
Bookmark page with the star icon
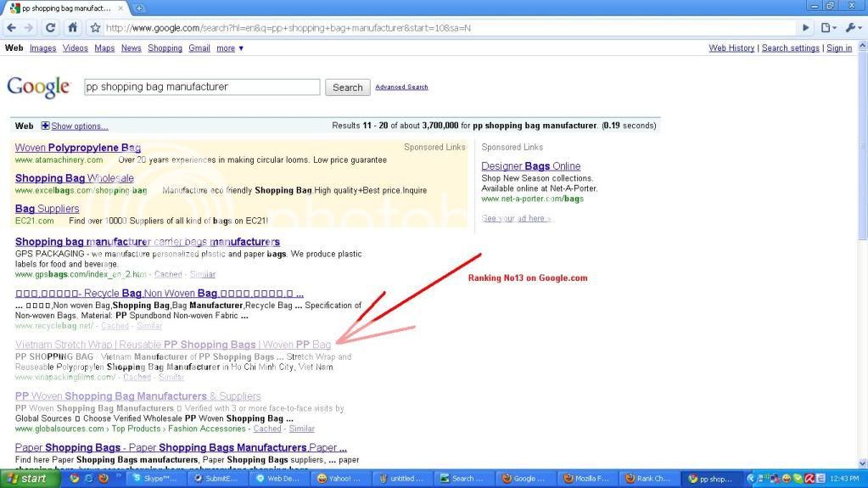coord(96,27)
